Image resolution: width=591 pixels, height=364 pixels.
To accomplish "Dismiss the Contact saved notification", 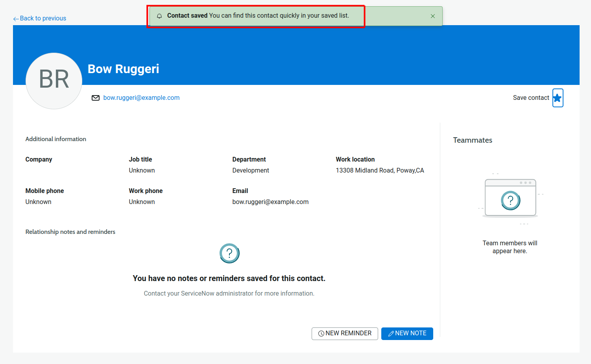I will [432, 16].
